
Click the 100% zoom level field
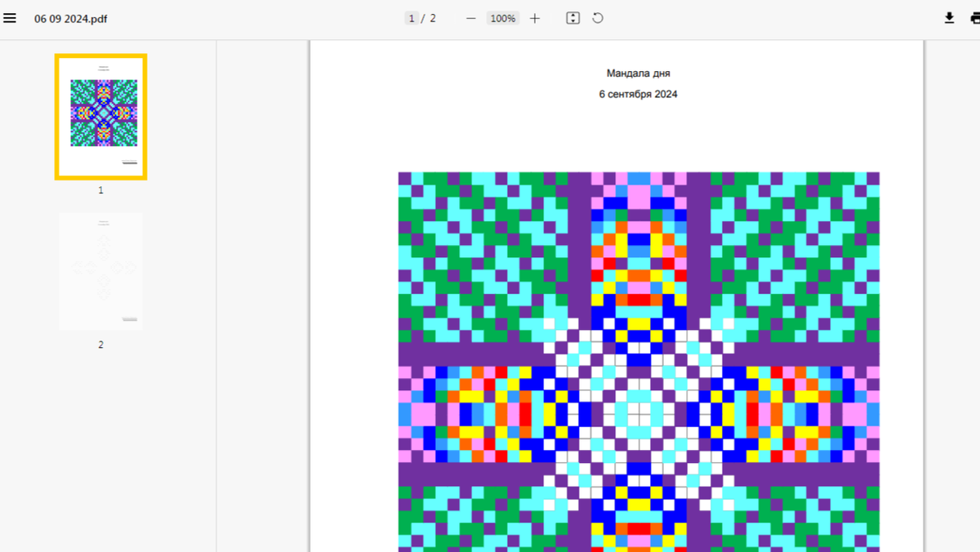click(x=503, y=18)
